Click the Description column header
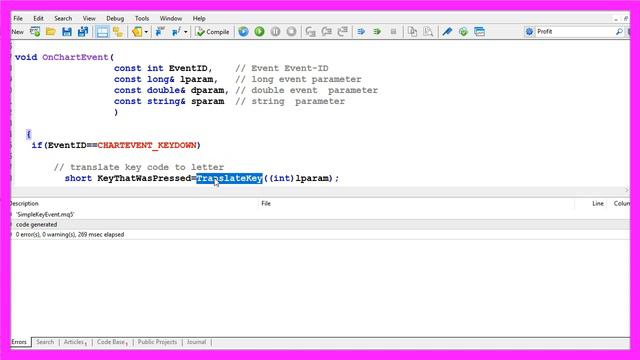This screenshot has height=360, width=640. click(24, 203)
